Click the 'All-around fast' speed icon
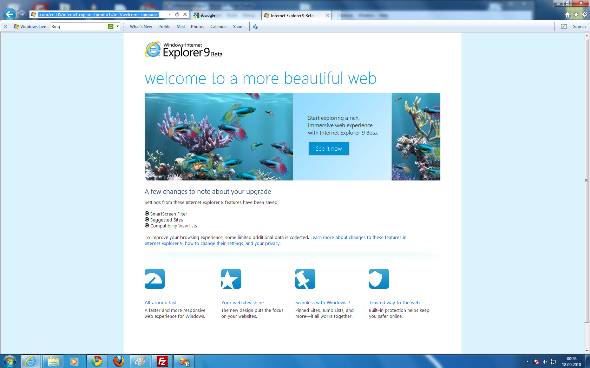The image size is (590, 368). (x=155, y=279)
